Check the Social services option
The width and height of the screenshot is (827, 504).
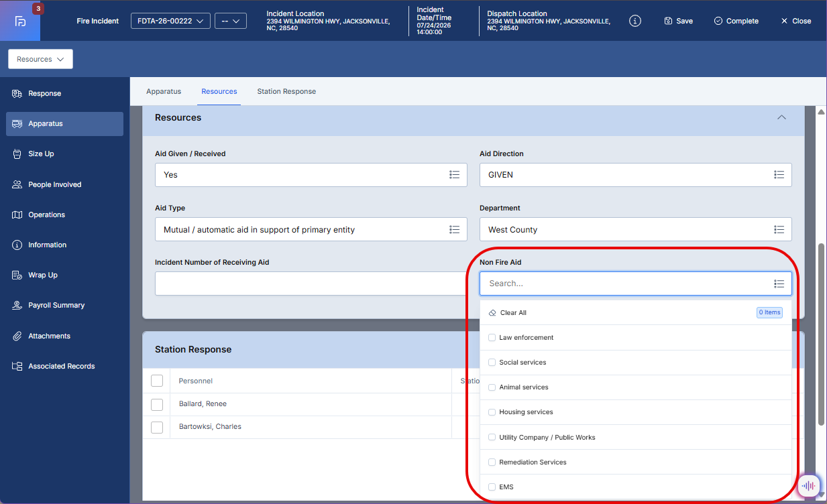tap(492, 363)
